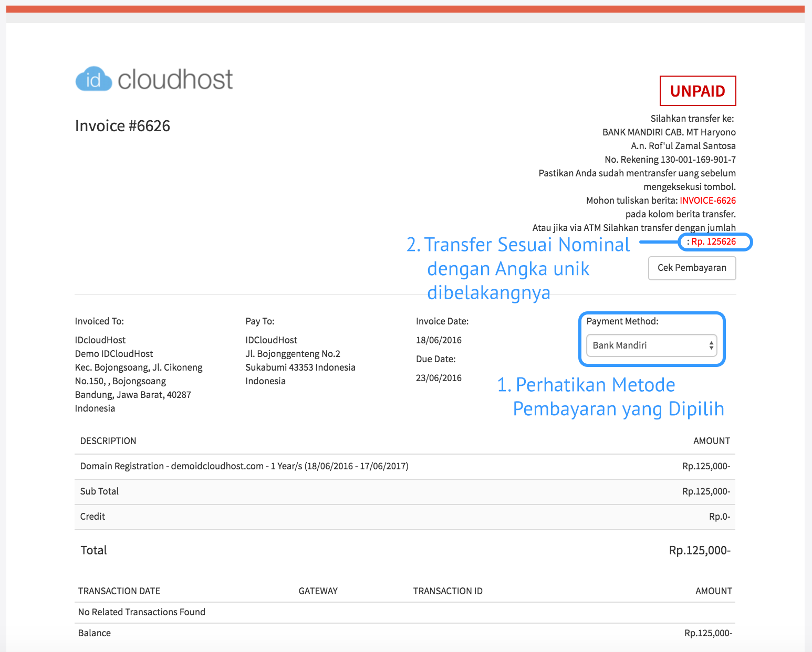Image resolution: width=812 pixels, height=652 pixels.
Task: Expand the payment method selector to change banks
Action: click(651, 345)
